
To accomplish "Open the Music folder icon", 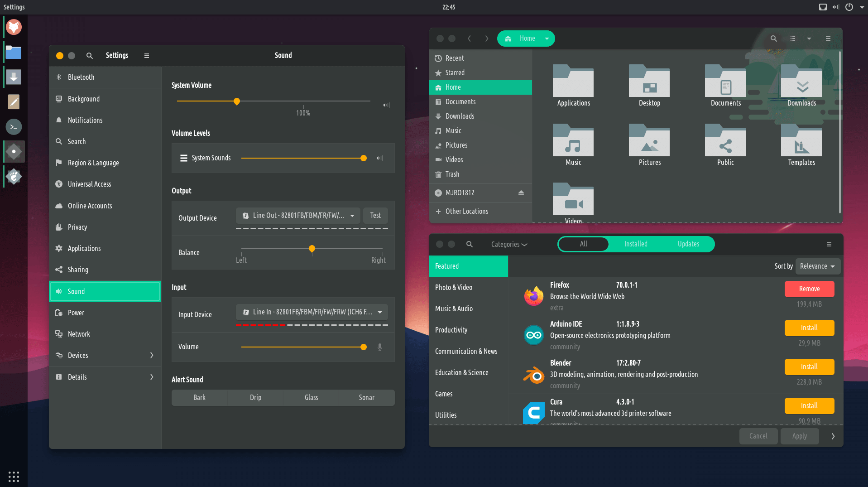I will tap(573, 145).
